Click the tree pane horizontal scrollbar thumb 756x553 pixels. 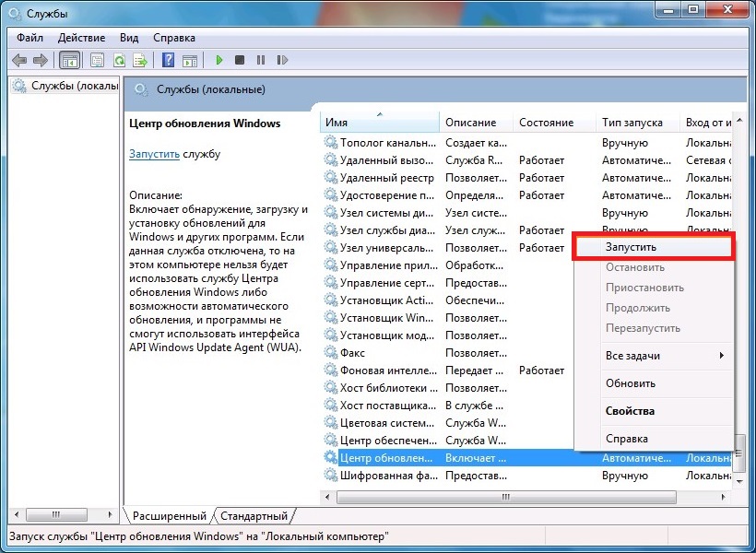click(56, 514)
